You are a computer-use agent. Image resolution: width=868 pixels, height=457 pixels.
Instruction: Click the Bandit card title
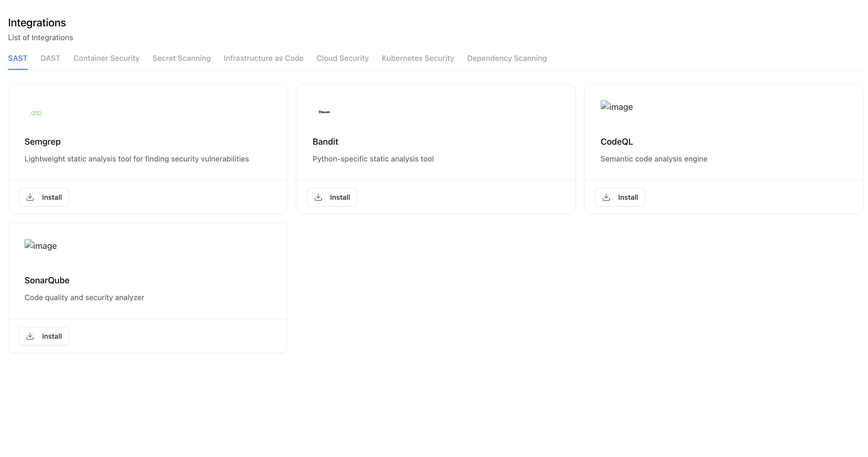click(325, 142)
